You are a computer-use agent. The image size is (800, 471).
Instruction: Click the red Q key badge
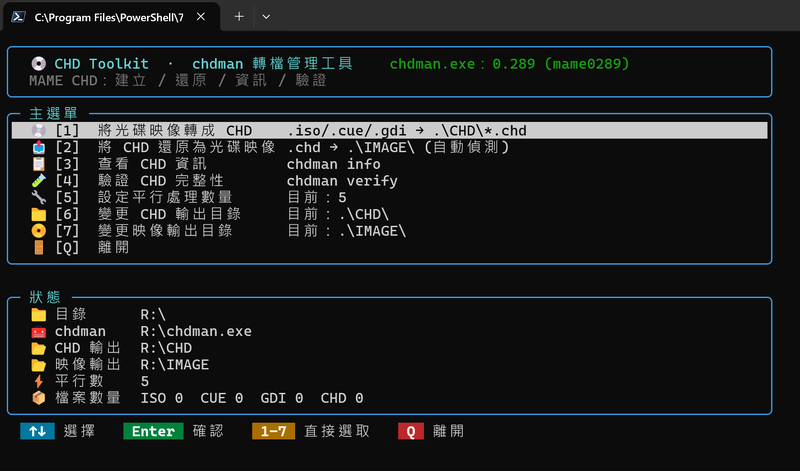click(411, 431)
